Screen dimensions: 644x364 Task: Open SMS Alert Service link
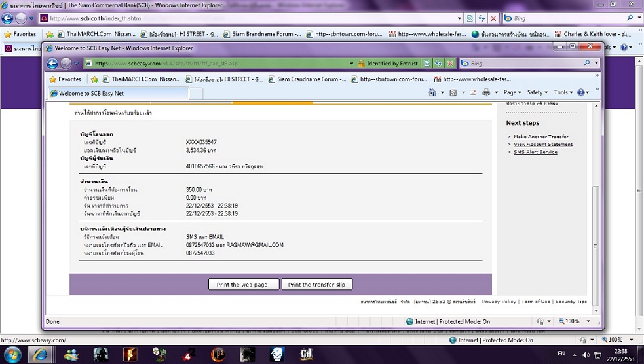pos(535,152)
